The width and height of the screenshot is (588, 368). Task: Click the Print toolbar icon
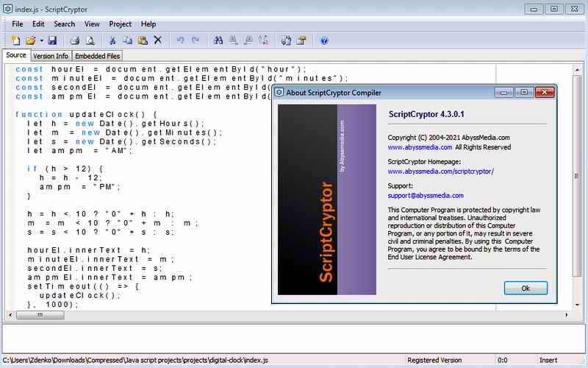(x=74, y=40)
